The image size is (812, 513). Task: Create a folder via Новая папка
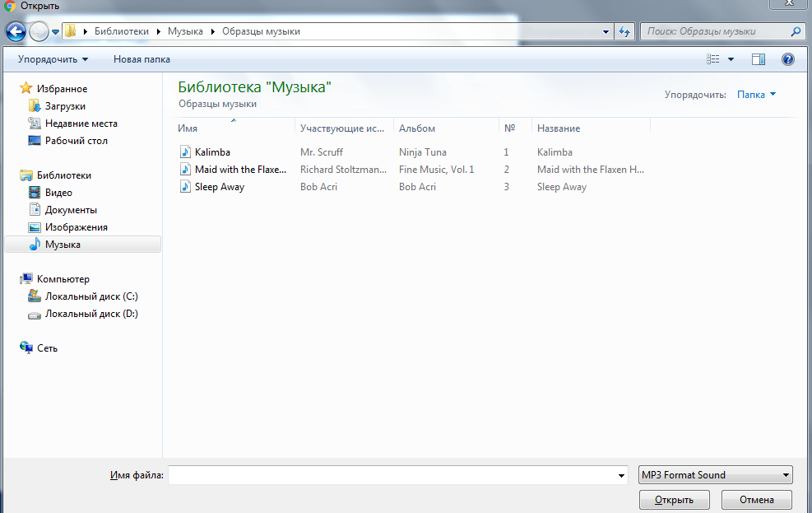[142, 59]
